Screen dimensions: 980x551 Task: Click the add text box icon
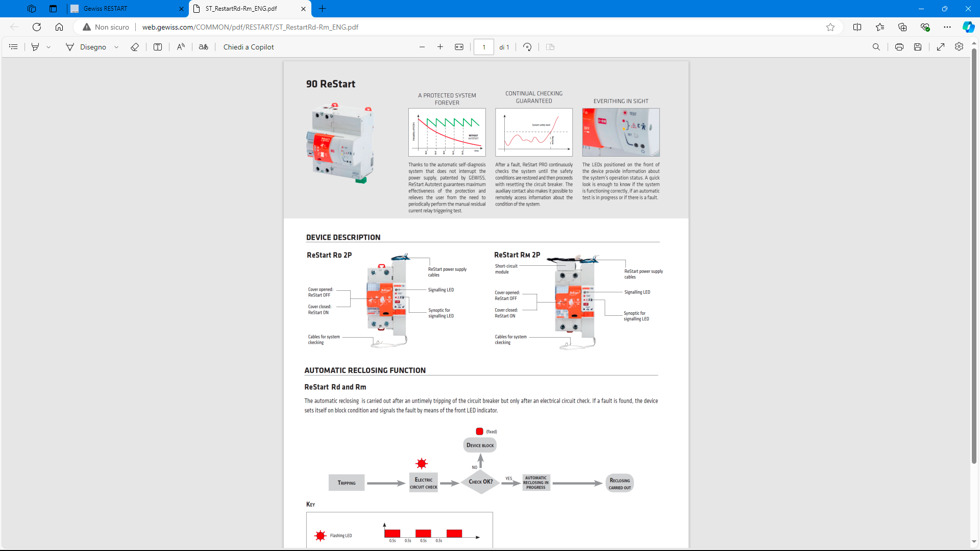point(158,47)
